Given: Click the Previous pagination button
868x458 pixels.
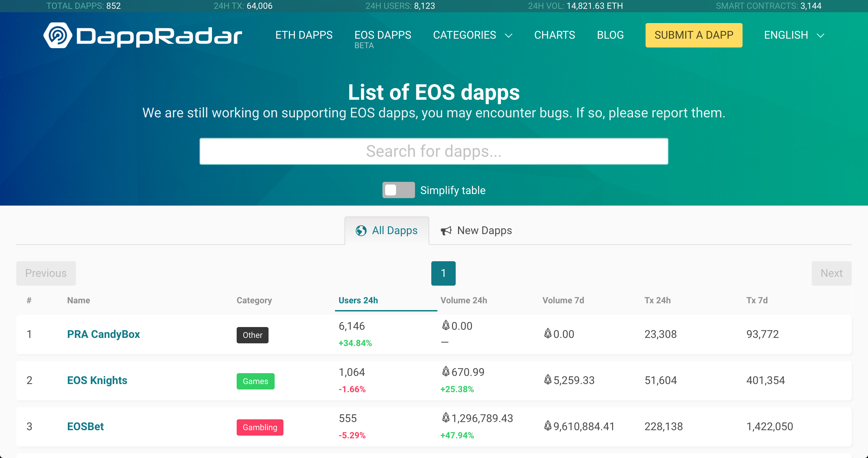Looking at the screenshot, I should [x=46, y=273].
